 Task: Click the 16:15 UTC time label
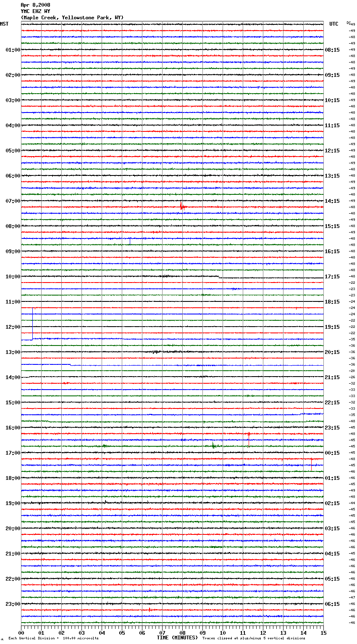[x=332, y=251]
